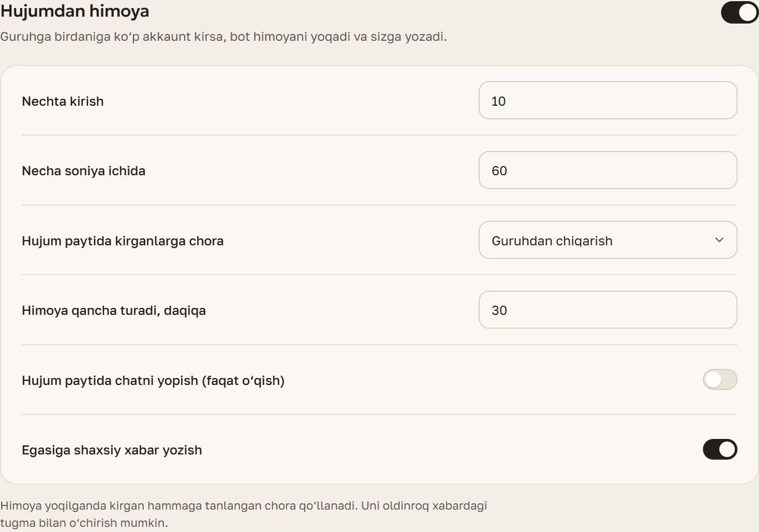Click the dropdown chevron beside Guruhdan chiqarish
The image size is (759, 532).
coord(719,240)
